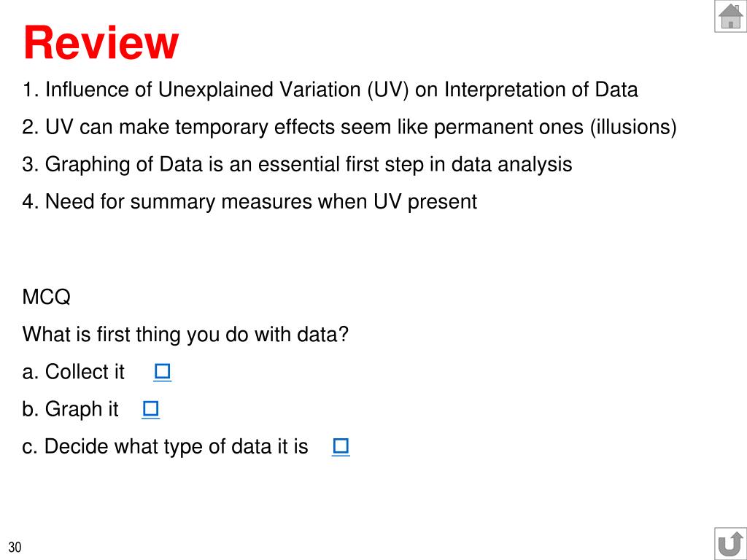This screenshot has width=747, height=560.
Task: Tick the checkbox next to Collect it
Action: point(163,372)
